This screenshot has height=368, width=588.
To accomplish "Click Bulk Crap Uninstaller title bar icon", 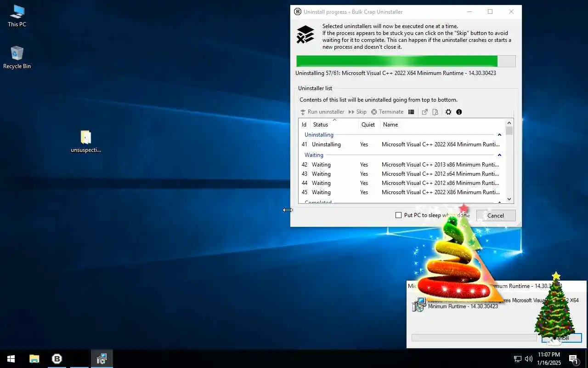I will [298, 12].
